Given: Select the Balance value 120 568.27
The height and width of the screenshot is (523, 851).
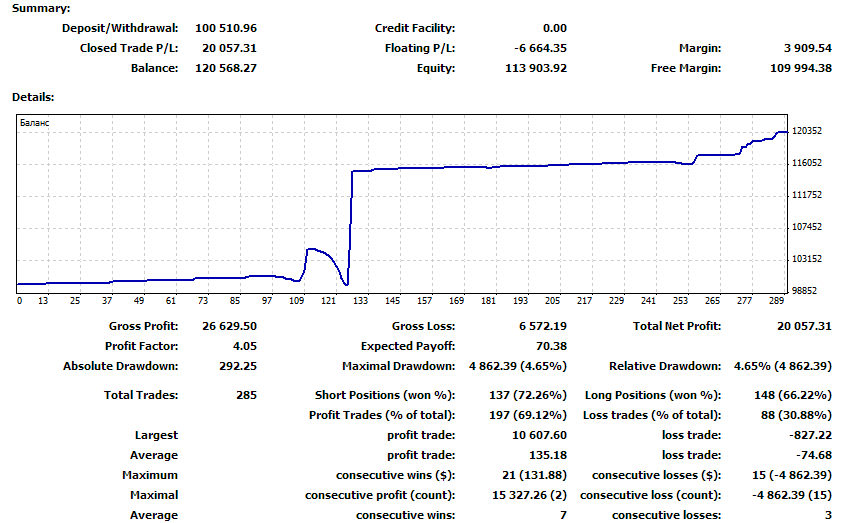Looking at the screenshot, I should [x=226, y=68].
